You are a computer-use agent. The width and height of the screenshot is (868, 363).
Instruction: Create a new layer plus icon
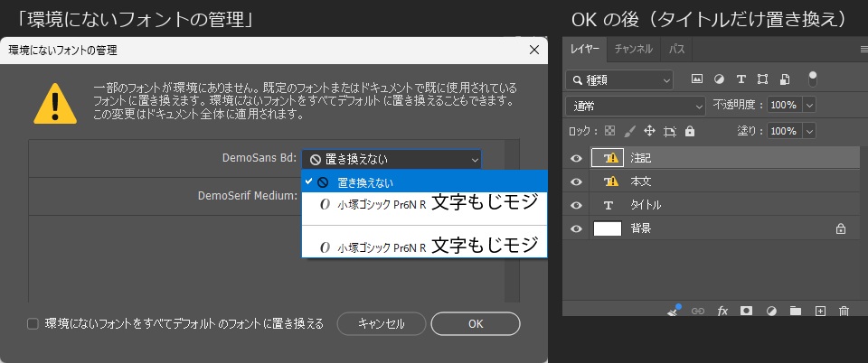820,311
